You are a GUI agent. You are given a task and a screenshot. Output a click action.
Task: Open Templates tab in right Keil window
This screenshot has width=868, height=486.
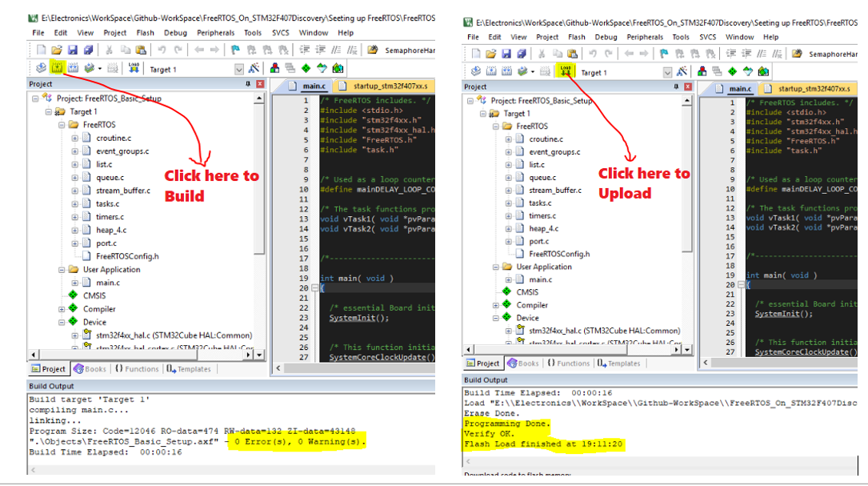619,363
